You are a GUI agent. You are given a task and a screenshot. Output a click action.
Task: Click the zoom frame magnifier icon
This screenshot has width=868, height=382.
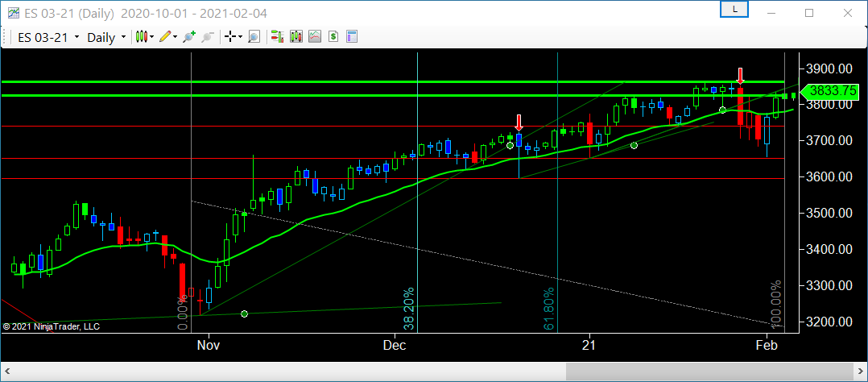254,37
